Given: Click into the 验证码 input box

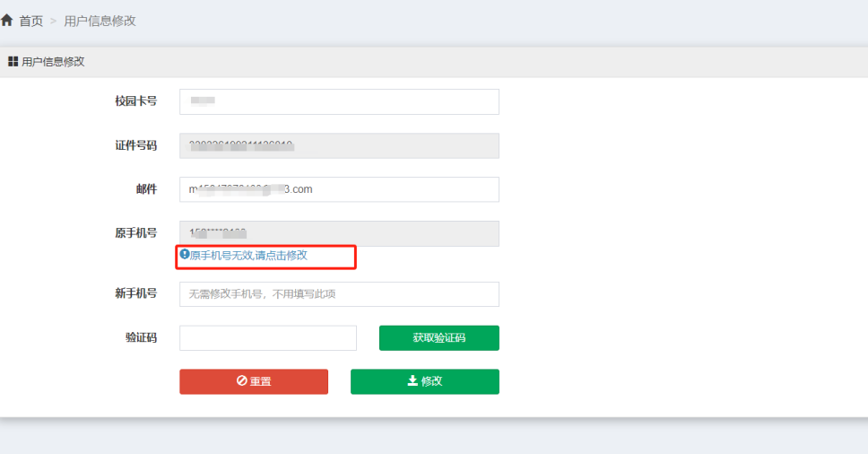Looking at the screenshot, I should pos(267,338).
